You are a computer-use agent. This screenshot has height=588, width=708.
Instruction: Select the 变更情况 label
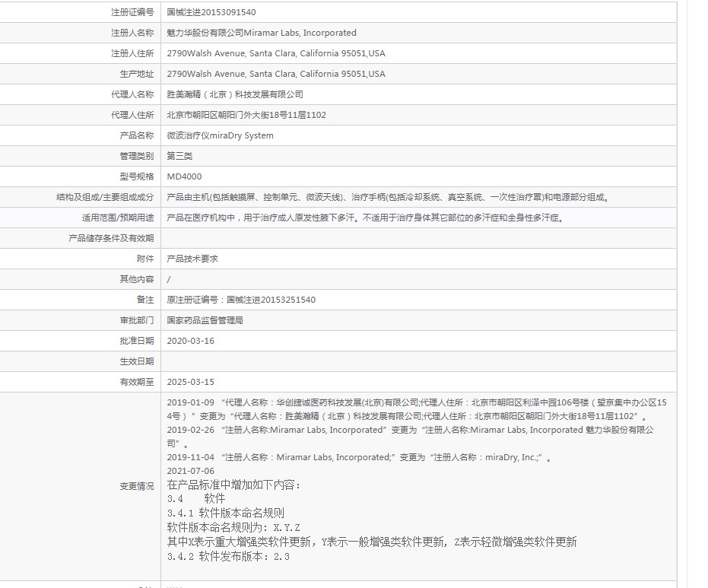tap(137, 486)
